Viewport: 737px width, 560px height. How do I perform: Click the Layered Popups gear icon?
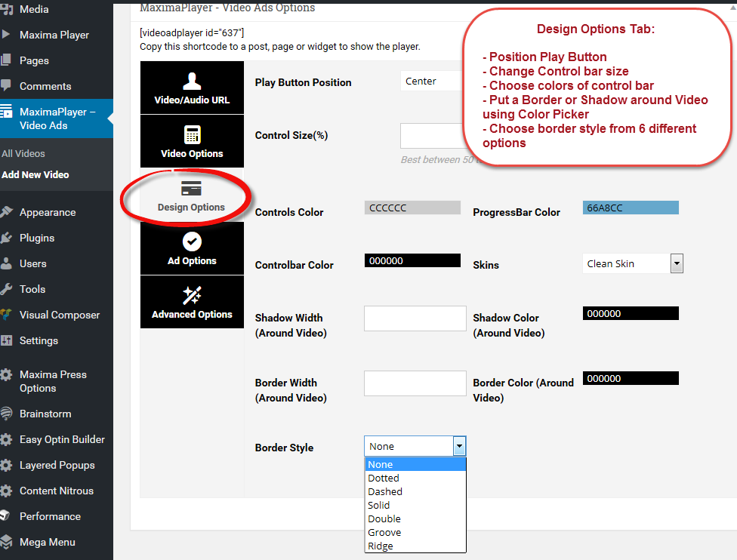(x=6, y=465)
